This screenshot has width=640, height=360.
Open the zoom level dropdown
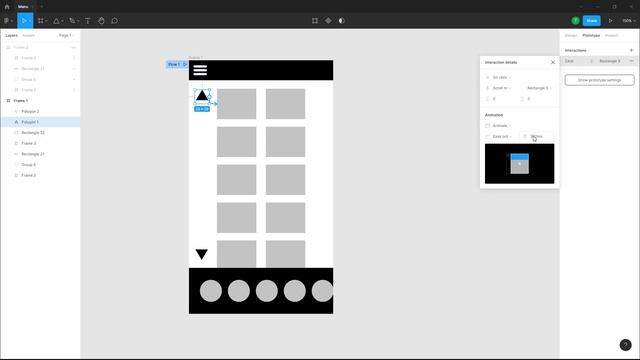(x=629, y=20)
